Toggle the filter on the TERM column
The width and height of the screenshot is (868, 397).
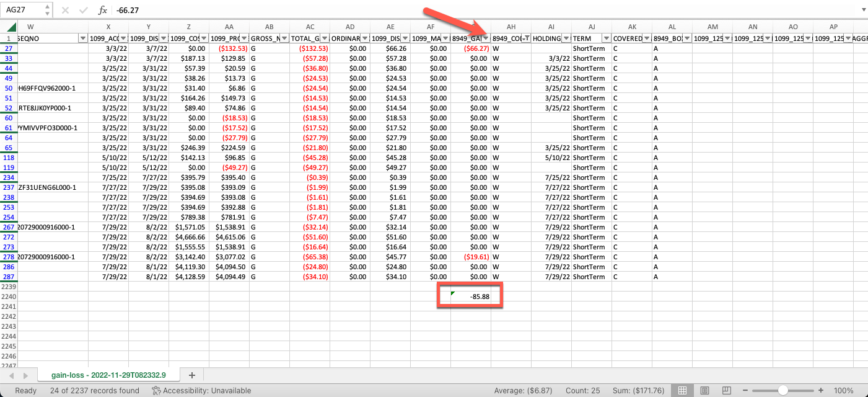606,37
